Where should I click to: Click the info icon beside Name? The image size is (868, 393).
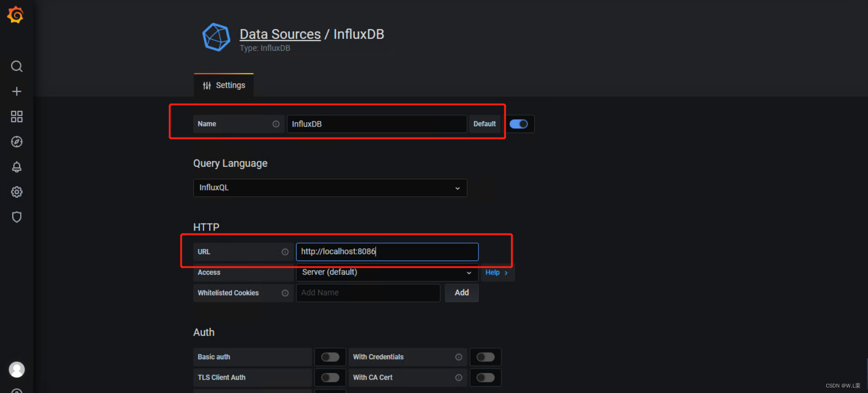tap(276, 124)
